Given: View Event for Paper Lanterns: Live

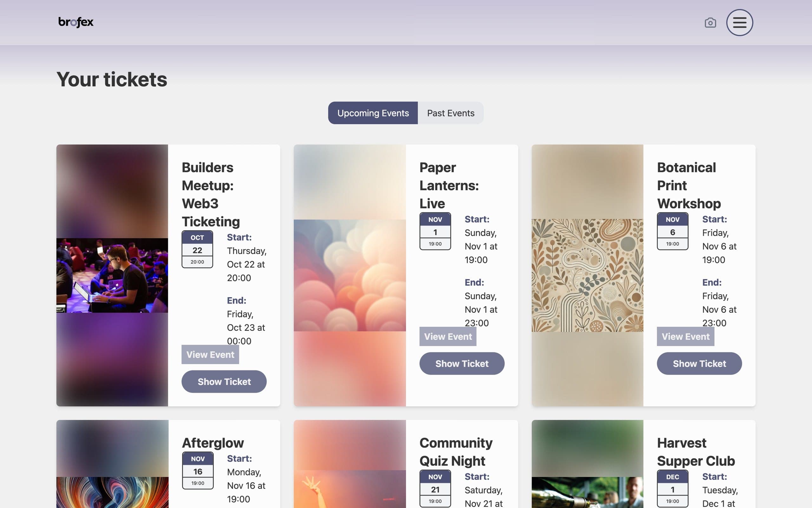Looking at the screenshot, I should (x=448, y=336).
